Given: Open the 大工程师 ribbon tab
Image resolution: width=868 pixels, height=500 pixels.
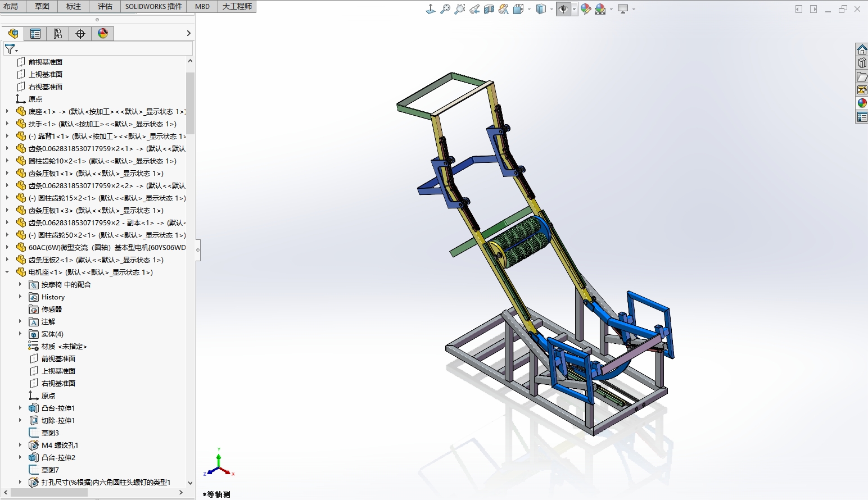Looking at the screenshot, I should 237,6.
